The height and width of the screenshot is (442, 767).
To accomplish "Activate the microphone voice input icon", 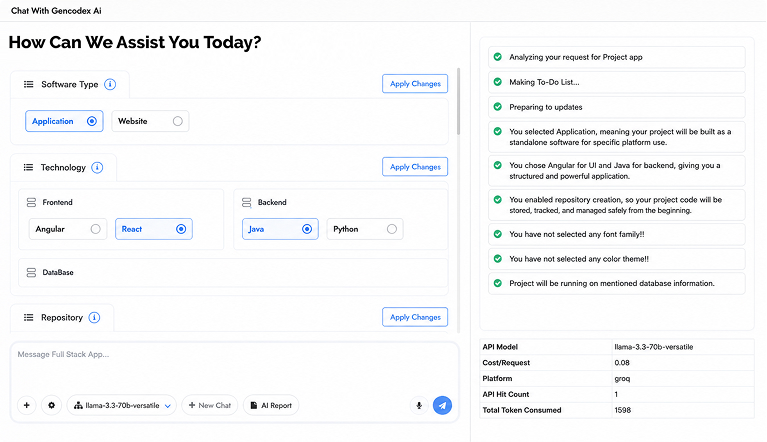I will [x=419, y=405].
